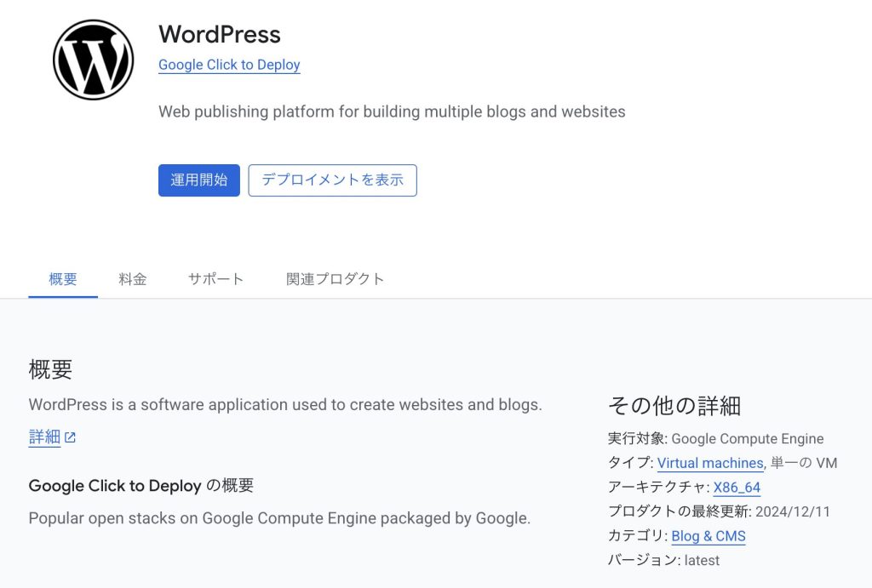Go to the 関連プロダクト tab

[335, 279]
